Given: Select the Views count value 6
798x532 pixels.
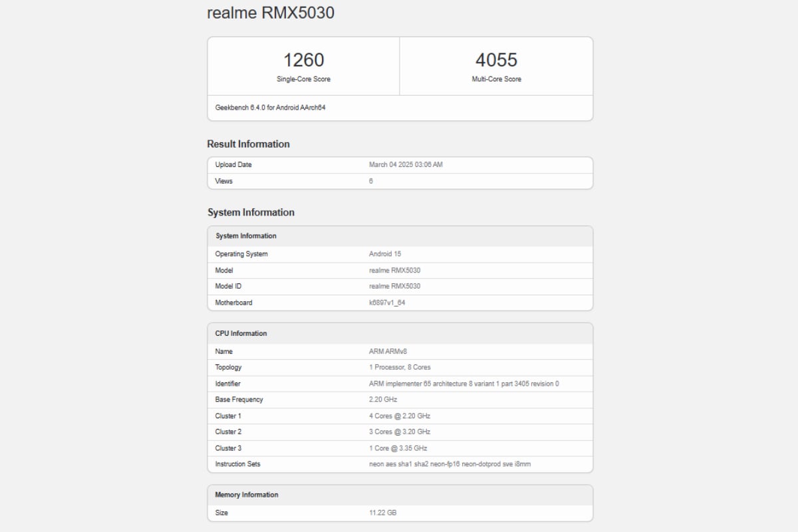Looking at the screenshot, I should (371, 181).
